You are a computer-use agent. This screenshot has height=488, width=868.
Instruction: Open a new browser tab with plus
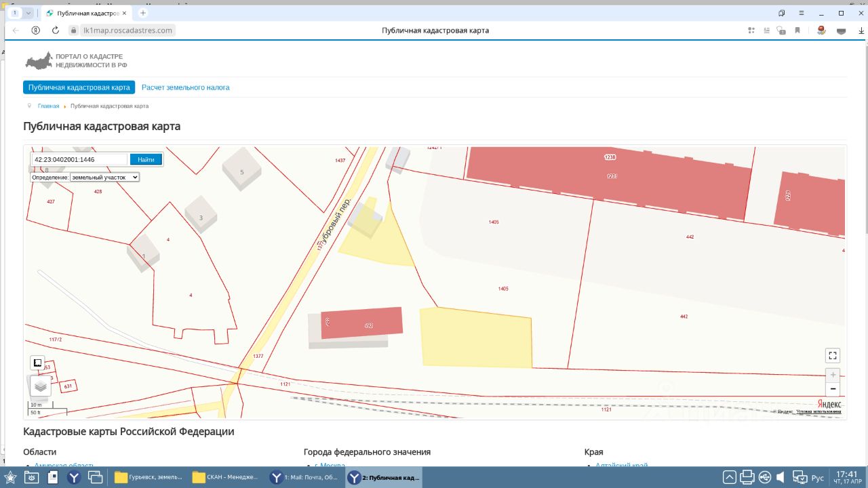tap(143, 13)
